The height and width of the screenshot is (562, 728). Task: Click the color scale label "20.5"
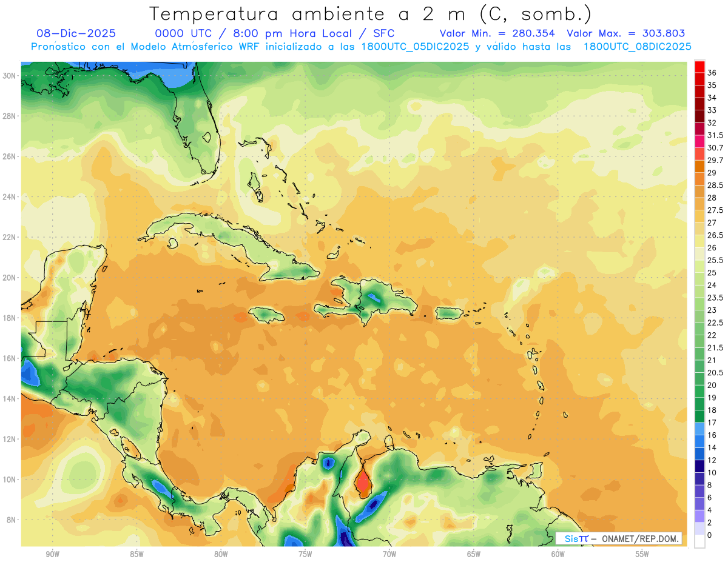(x=715, y=373)
